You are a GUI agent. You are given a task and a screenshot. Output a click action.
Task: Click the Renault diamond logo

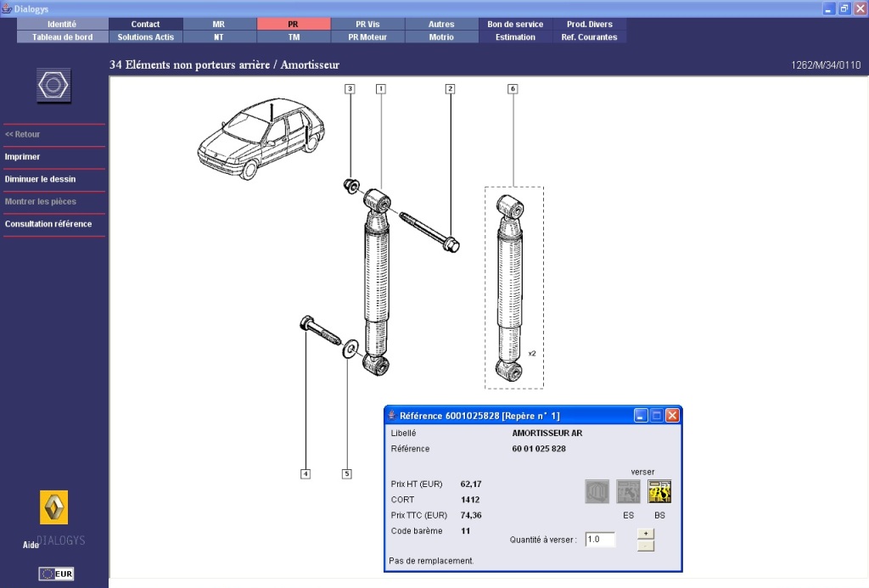[x=53, y=507]
